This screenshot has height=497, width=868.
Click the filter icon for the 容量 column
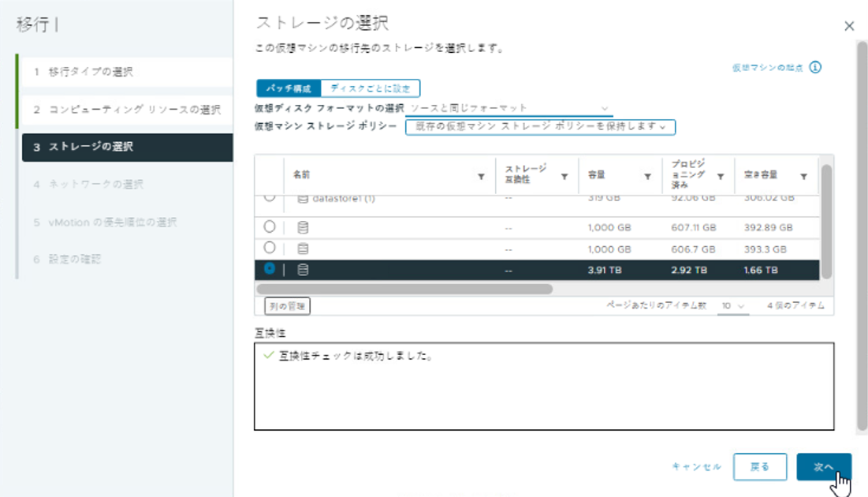click(647, 177)
